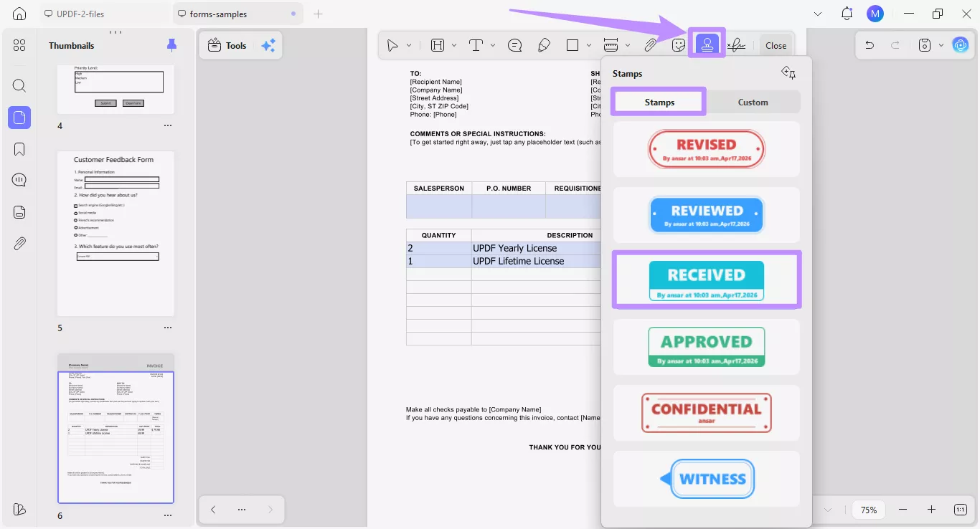980x529 pixels.
Task: Open the Layers icon at sidebar bottom
Action: [x=19, y=509]
